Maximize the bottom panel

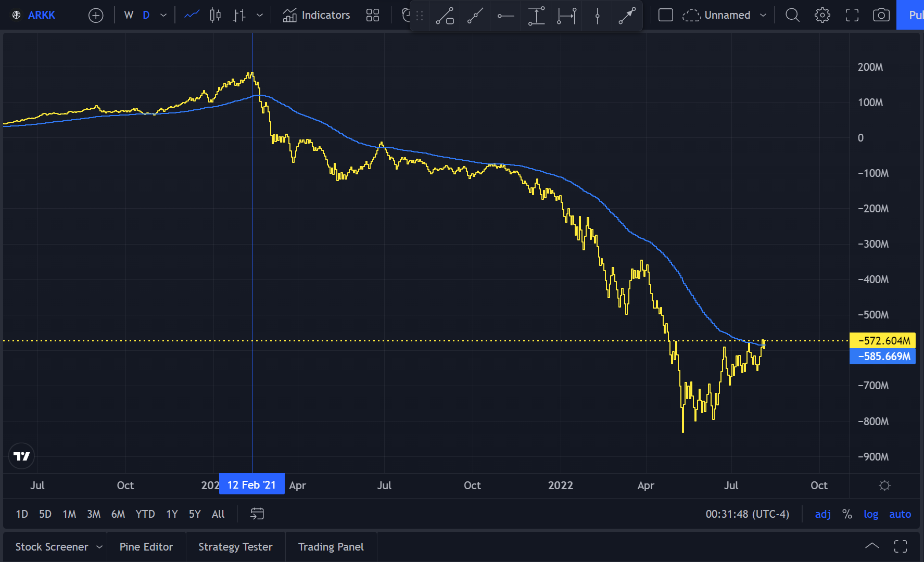click(x=901, y=546)
